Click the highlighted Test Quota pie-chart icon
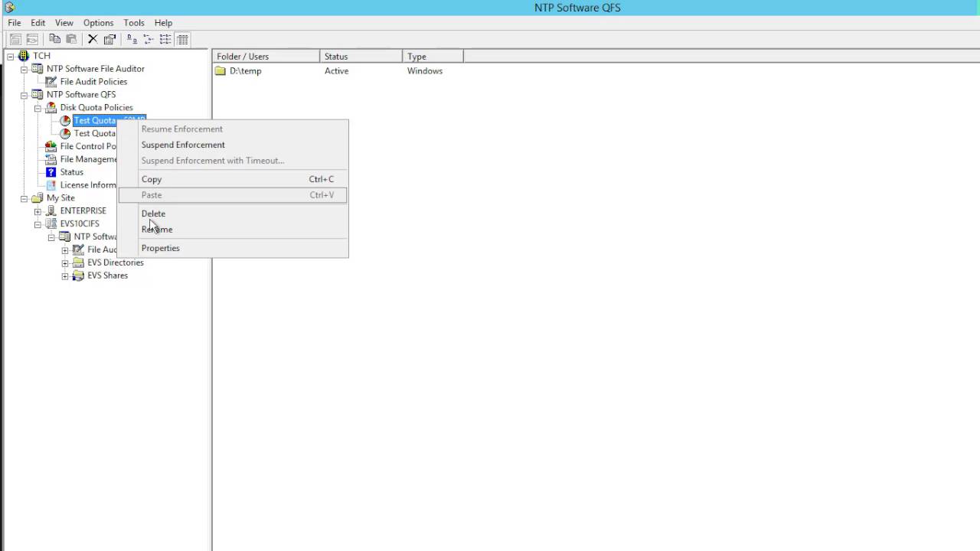The width and height of the screenshot is (980, 551). pos(65,121)
